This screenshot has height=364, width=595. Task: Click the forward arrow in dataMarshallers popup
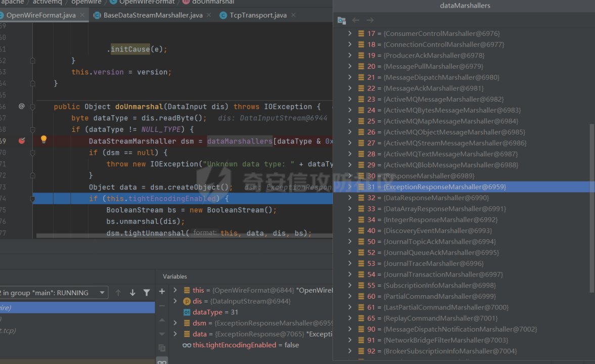coord(370,20)
